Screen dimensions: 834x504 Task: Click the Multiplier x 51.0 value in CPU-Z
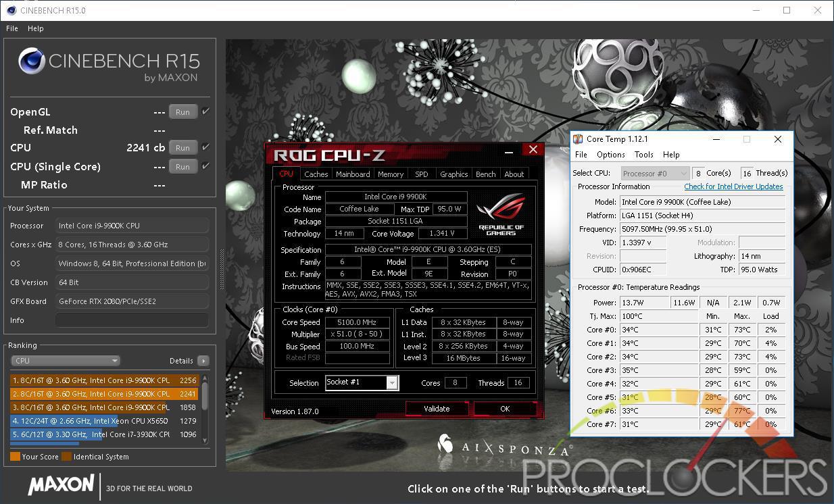pos(358,334)
